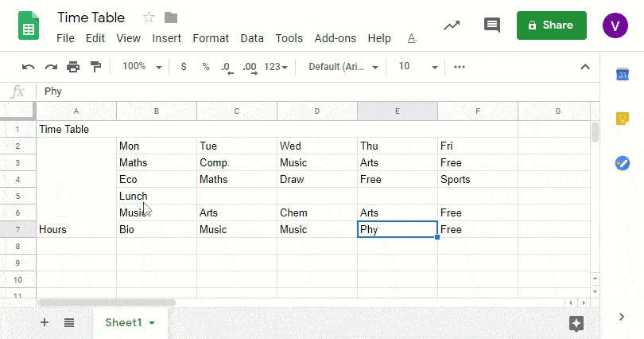Click the undo arrow icon

pos(29,67)
